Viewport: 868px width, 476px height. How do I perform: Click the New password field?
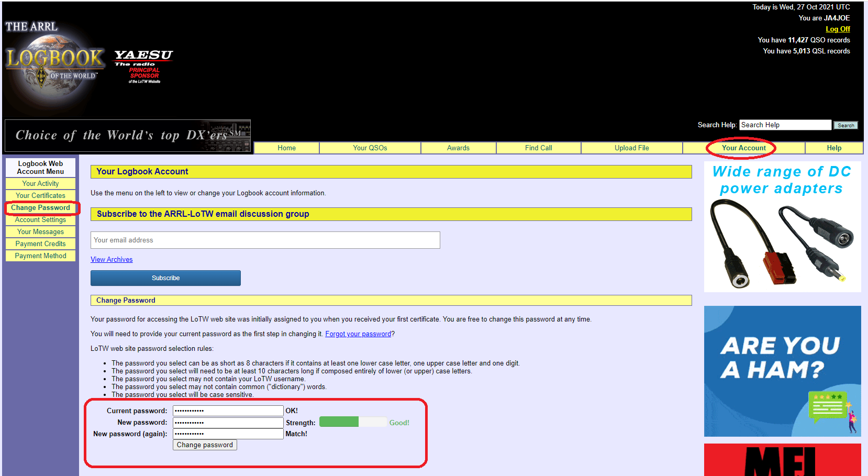(x=228, y=423)
